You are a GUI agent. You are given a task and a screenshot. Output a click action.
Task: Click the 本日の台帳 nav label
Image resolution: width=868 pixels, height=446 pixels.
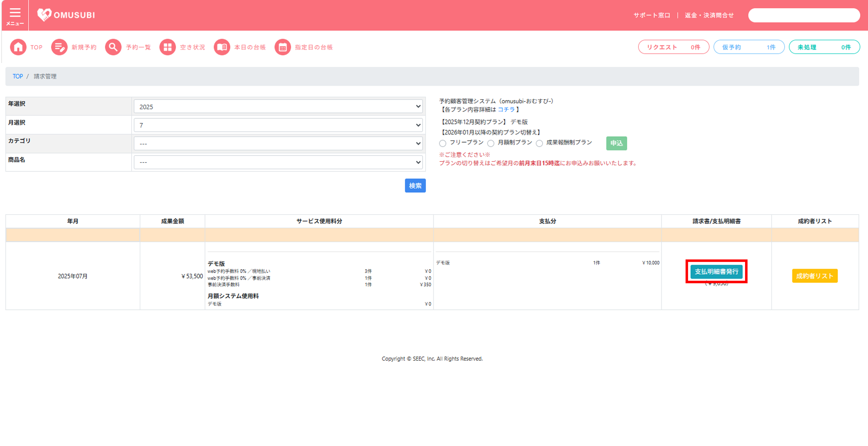click(x=250, y=48)
